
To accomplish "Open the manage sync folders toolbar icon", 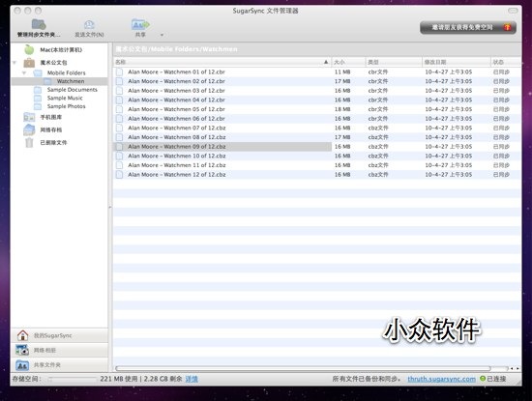I will pos(39,24).
